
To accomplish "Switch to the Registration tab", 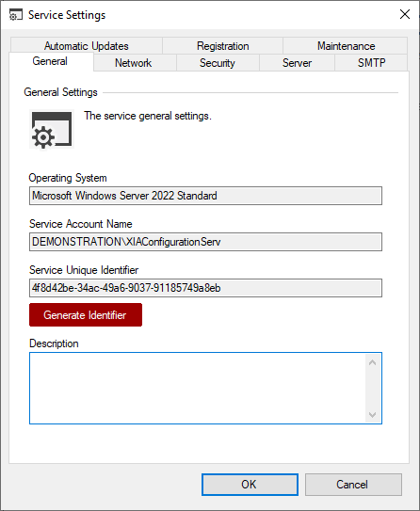I will pyautogui.click(x=223, y=45).
